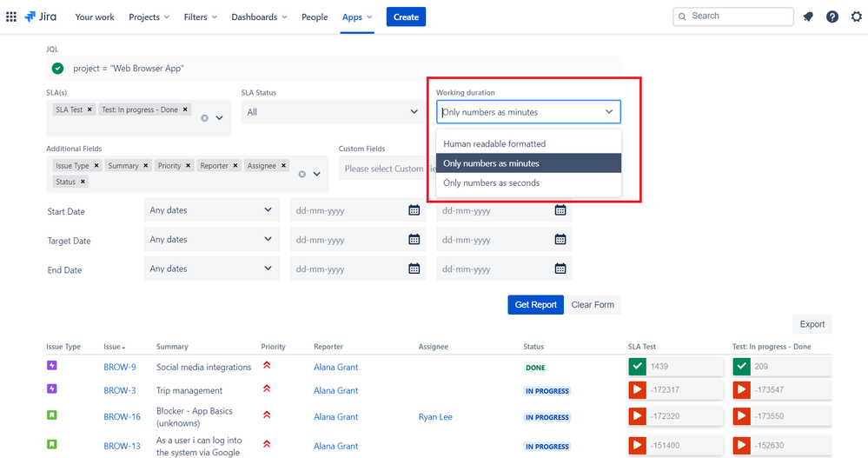Open the SLA Status dropdown
Screen dimensions: 868x458
click(332, 112)
